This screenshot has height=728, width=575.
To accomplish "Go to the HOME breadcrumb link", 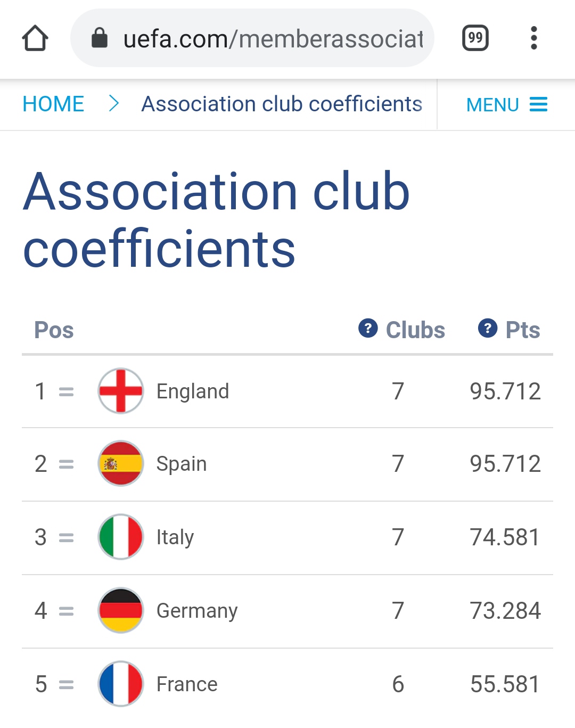I will pos(53,104).
